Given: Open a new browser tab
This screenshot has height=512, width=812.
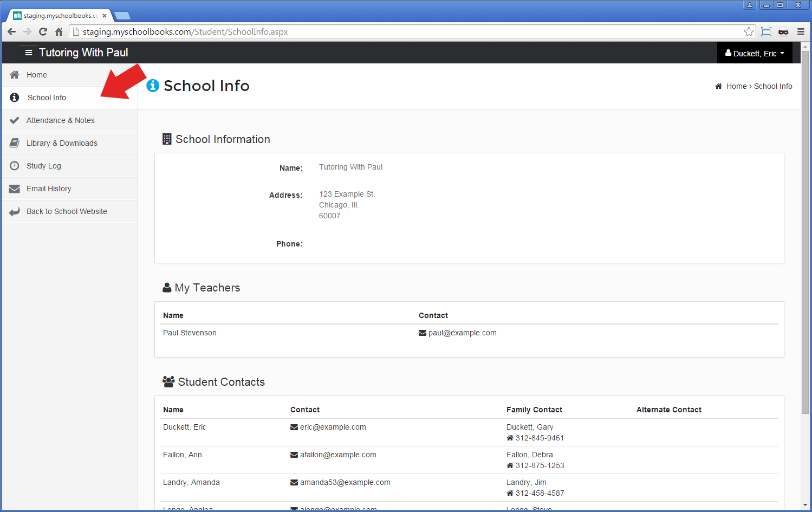Looking at the screenshot, I should click(x=122, y=16).
